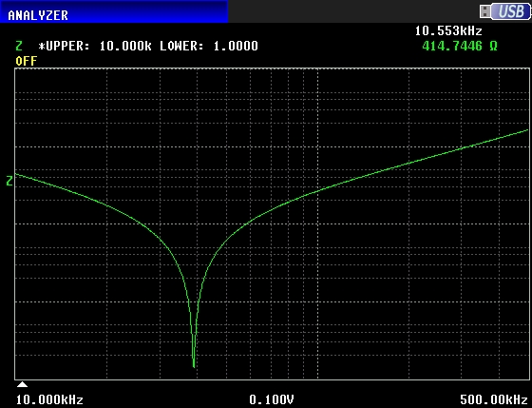532x408 pixels.
Task: Click the 10.553kHz cursor frequency readout
Action: point(448,31)
